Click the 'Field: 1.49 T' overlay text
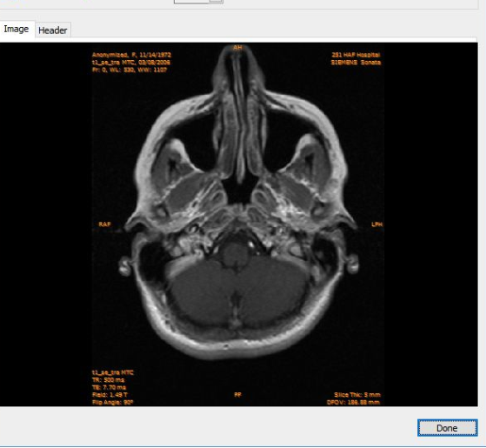 click(x=110, y=395)
